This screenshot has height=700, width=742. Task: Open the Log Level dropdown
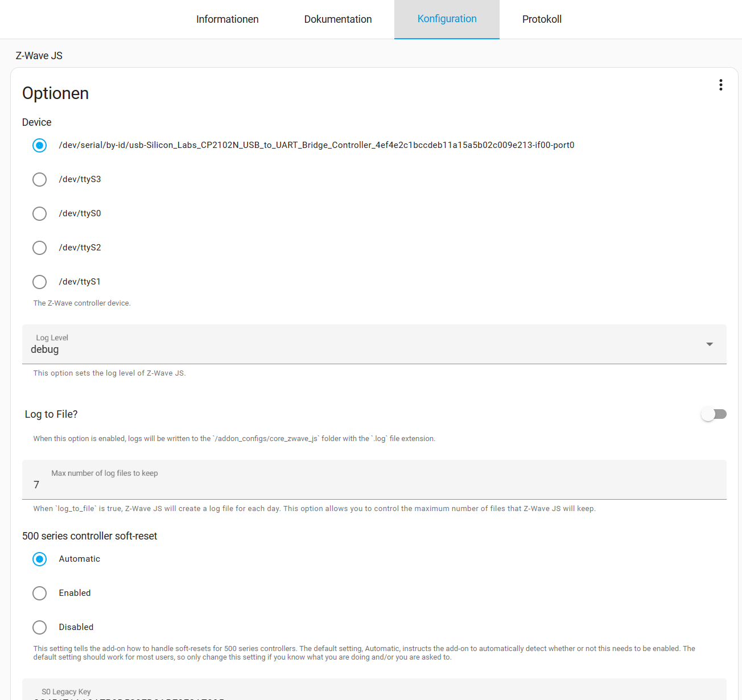tap(374, 344)
